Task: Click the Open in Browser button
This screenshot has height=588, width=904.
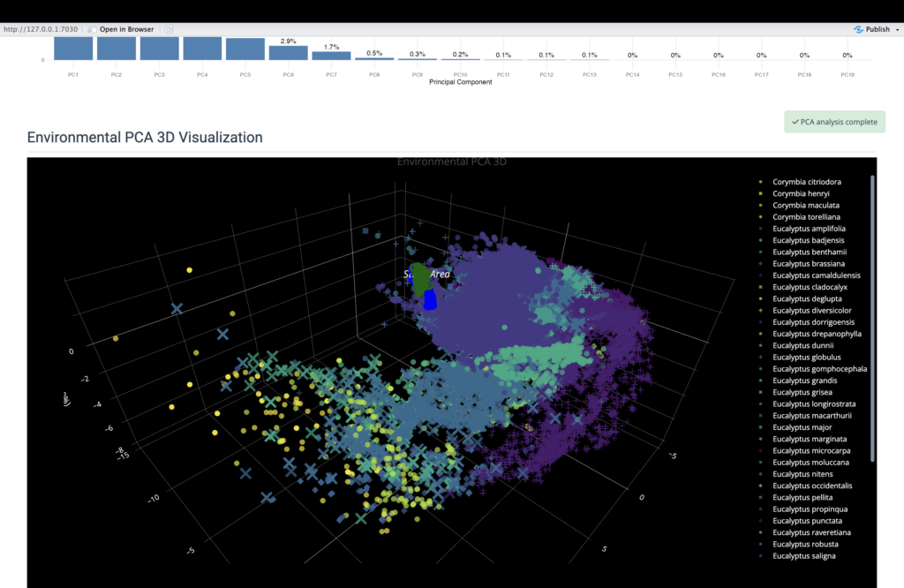Action: coord(121,29)
